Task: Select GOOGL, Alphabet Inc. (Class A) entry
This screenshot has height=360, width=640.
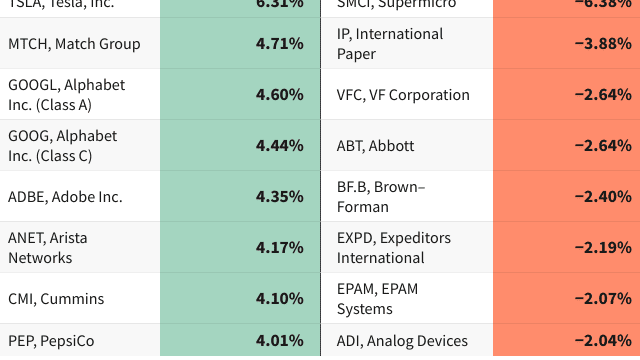Action: pos(67,95)
